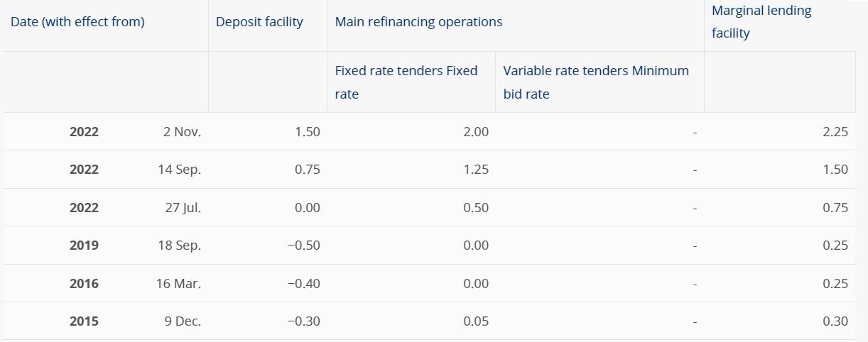Click the 2016 year cell
The height and width of the screenshot is (342, 868).
[x=84, y=284]
